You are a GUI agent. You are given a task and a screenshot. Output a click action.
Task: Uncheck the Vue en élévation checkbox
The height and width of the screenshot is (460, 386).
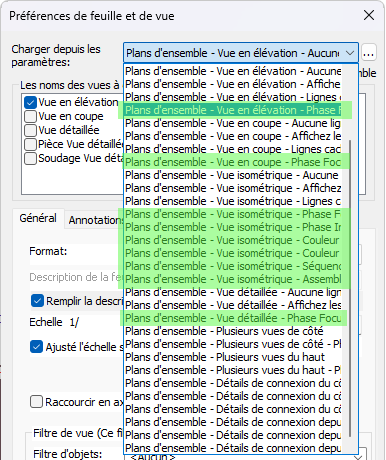pos(30,102)
